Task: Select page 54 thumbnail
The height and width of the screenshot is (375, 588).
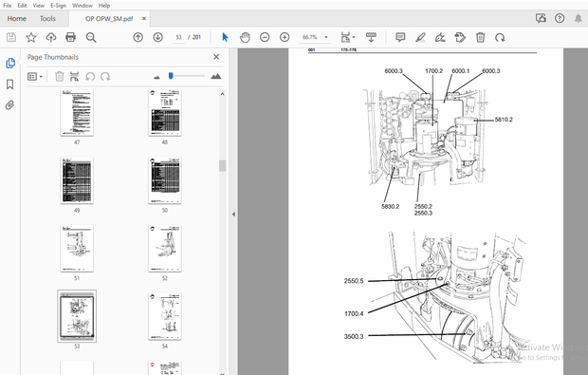Action: tap(165, 316)
